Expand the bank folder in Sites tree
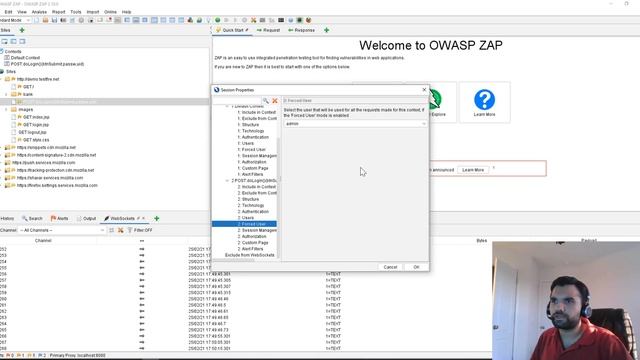Image resolution: width=640 pixels, height=360 pixels. point(6,94)
